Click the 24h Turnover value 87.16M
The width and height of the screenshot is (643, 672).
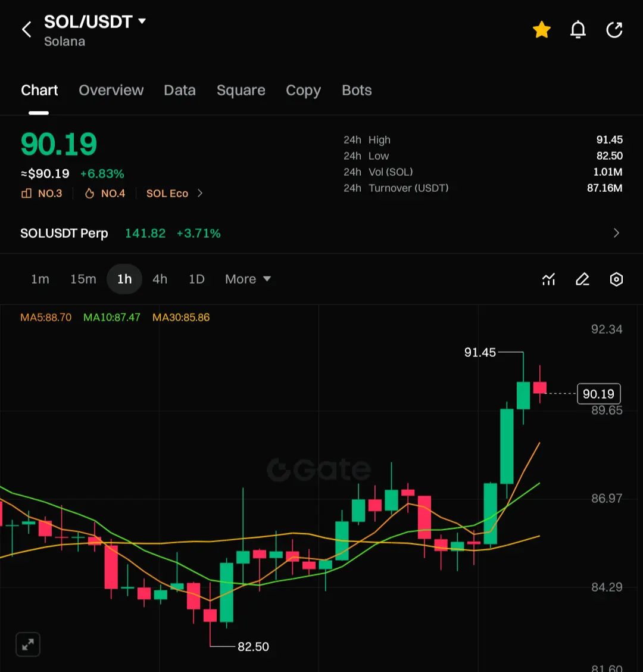[x=604, y=188]
